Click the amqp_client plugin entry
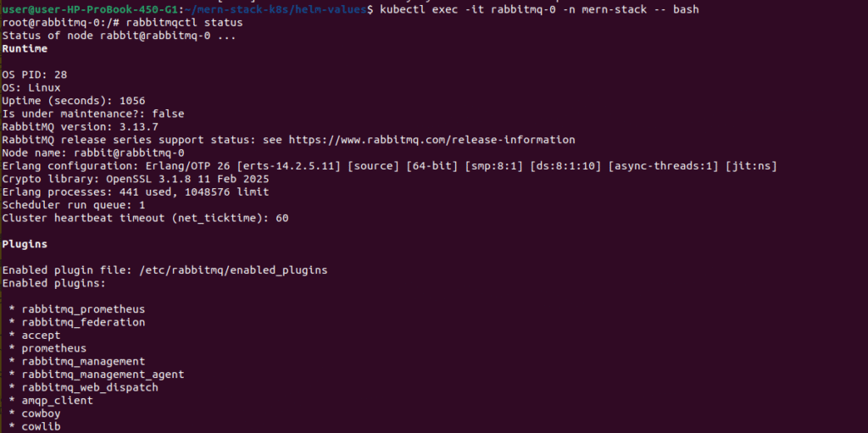Screen dimensions: 868x433 [57, 400]
